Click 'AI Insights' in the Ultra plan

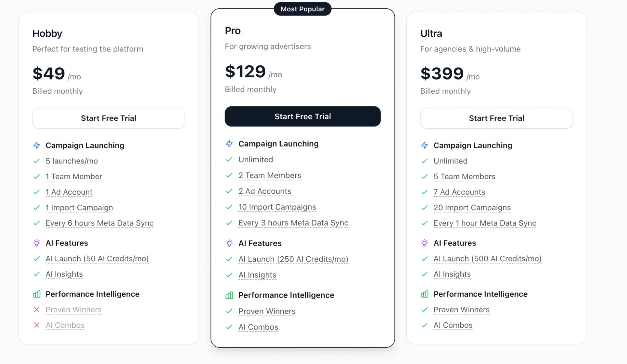point(452,274)
